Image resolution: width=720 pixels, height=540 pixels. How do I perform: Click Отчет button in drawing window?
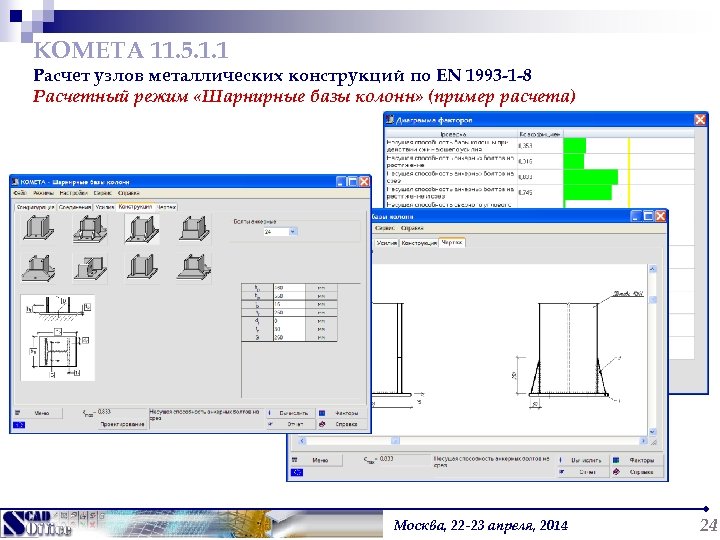[583, 472]
